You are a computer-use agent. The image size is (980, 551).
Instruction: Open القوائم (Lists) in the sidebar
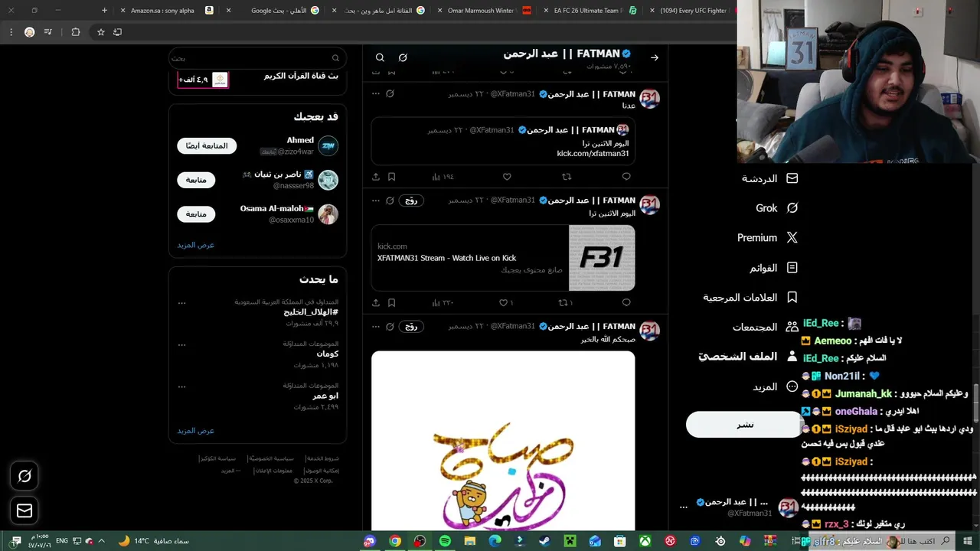point(773,268)
